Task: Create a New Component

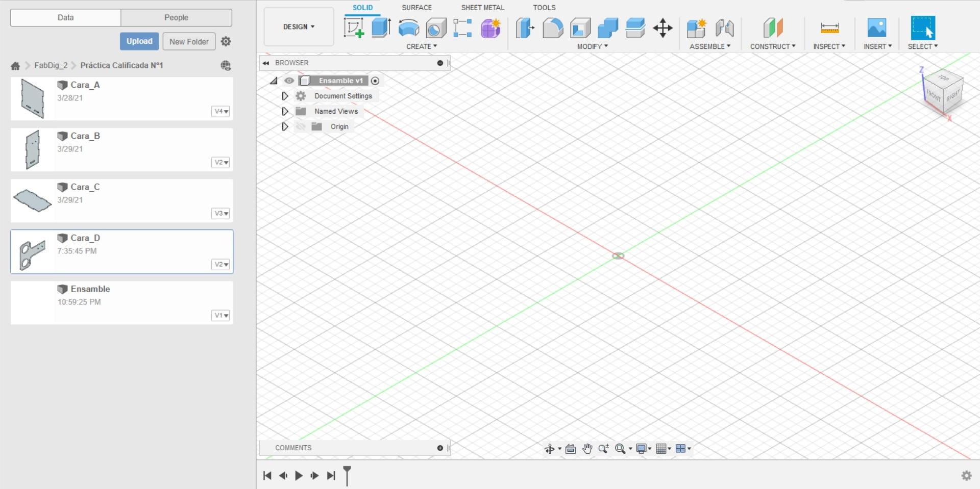Action: pyautogui.click(x=697, y=28)
